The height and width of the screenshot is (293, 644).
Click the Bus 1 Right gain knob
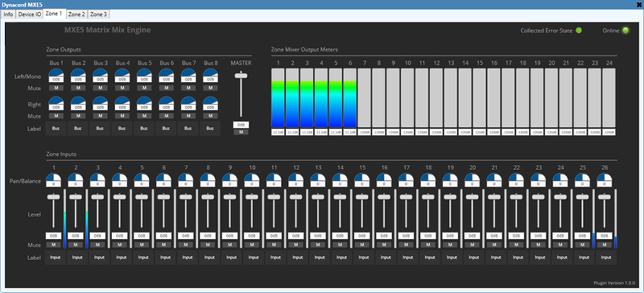click(x=56, y=100)
